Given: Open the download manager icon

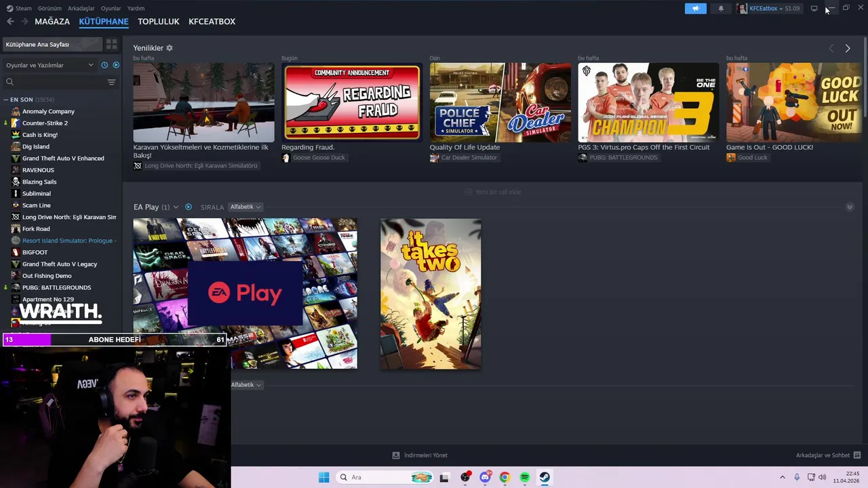Looking at the screenshot, I should [x=396, y=455].
